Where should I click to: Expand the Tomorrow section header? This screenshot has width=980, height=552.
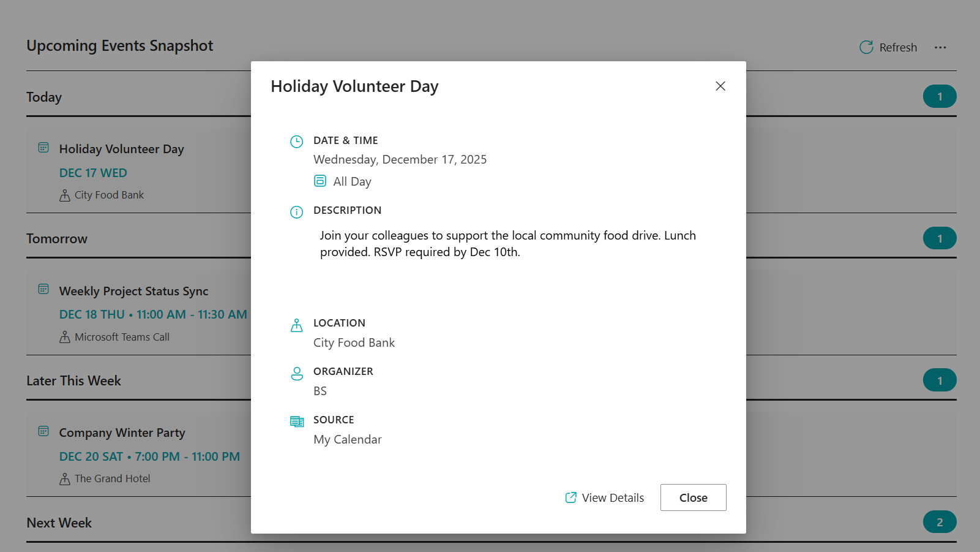[x=57, y=239]
